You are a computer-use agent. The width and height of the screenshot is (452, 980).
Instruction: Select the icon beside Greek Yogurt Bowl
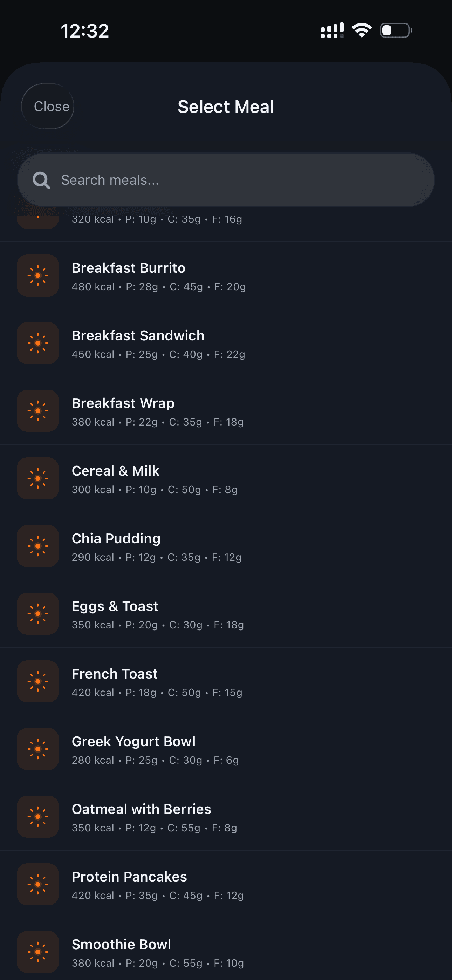click(38, 749)
